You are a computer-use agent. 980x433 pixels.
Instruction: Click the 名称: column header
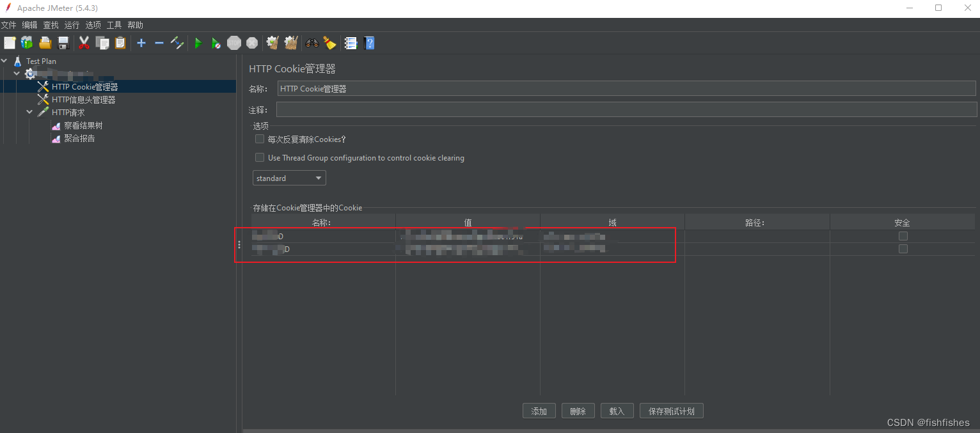[322, 223]
